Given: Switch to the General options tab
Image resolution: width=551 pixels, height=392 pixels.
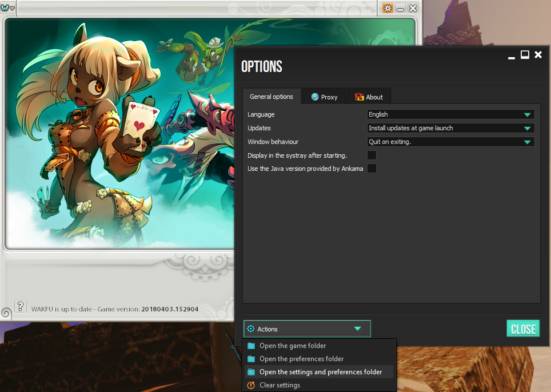Looking at the screenshot, I should (x=271, y=97).
